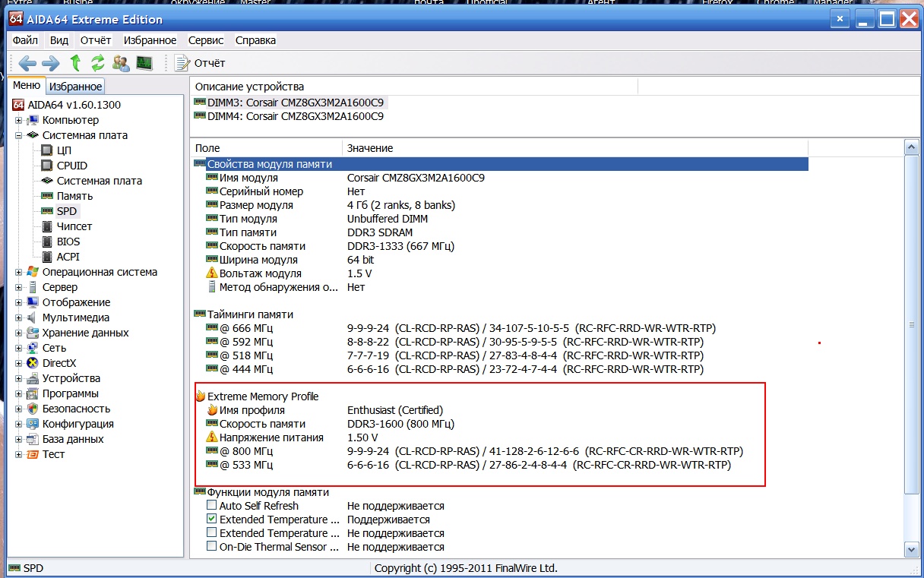Select AIDA64 v1.60.1300 root tree node

(74, 105)
